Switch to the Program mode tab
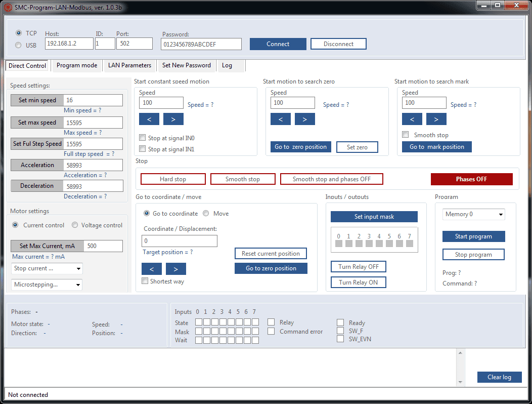 [x=76, y=65]
